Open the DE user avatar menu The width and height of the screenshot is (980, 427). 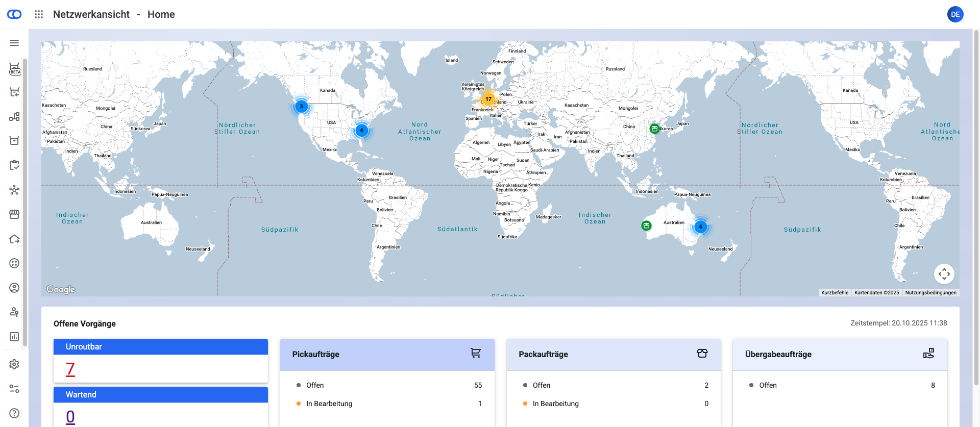pos(955,14)
